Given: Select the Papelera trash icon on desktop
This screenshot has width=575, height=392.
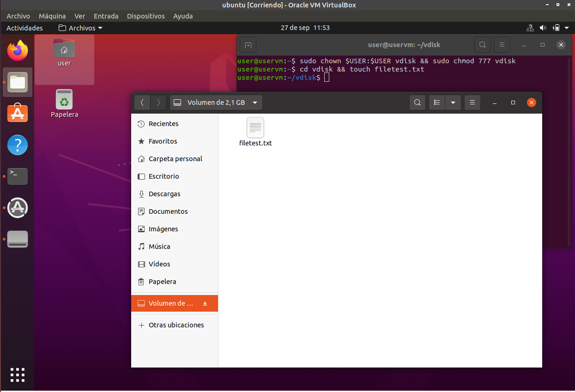Looking at the screenshot, I should coord(64,103).
